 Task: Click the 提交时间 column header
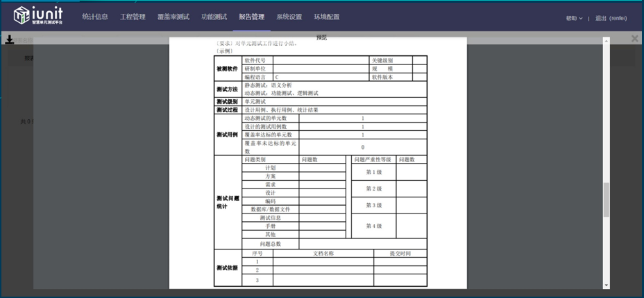pyautogui.click(x=400, y=254)
